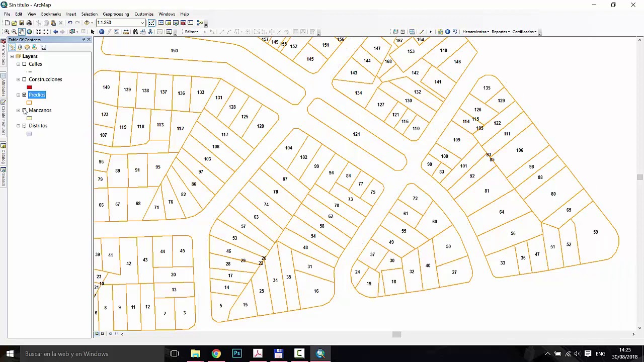Print the map
Viewport: 644px width, 362px height.
[x=29, y=23]
